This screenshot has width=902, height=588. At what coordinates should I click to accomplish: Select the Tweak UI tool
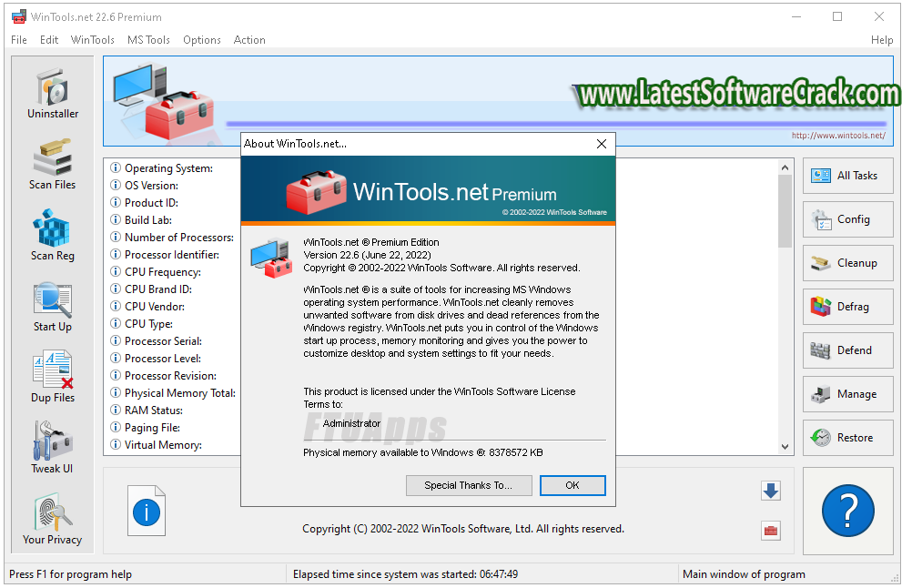[x=52, y=447]
